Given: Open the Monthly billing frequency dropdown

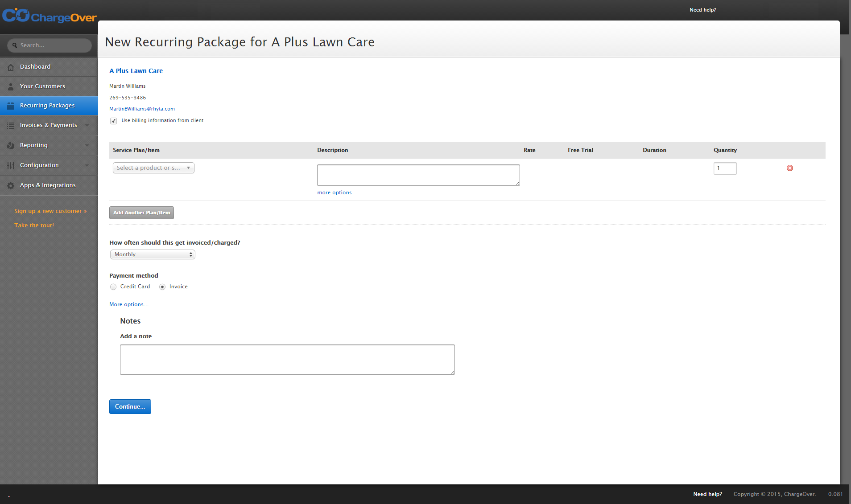Looking at the screenshot, I should (153, 254).
